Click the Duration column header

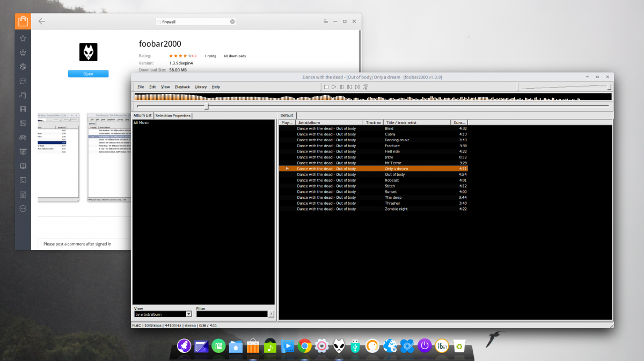coord(459,122)
